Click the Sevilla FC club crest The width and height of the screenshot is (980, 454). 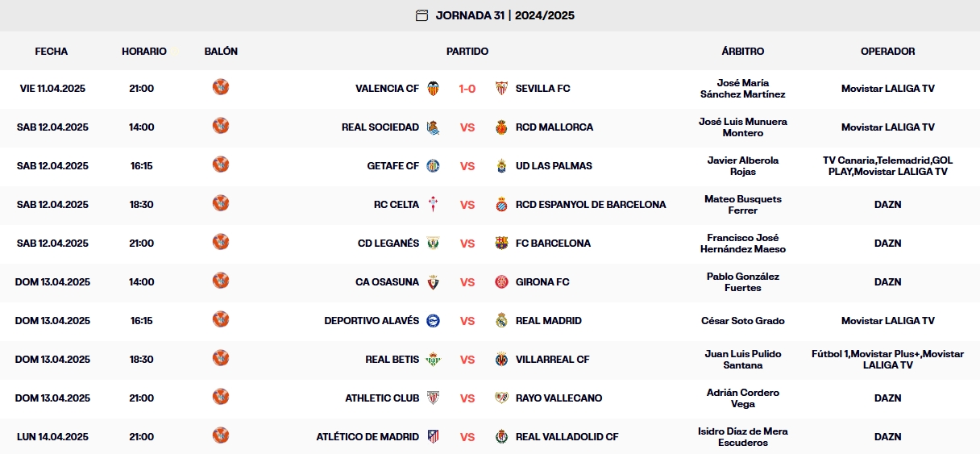coord(502,88)
